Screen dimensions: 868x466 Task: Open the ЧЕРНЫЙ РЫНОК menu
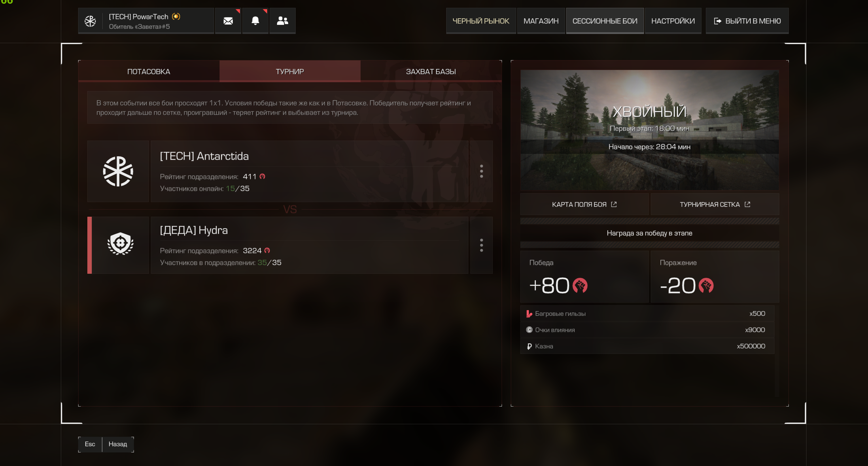tap(481, 21)
